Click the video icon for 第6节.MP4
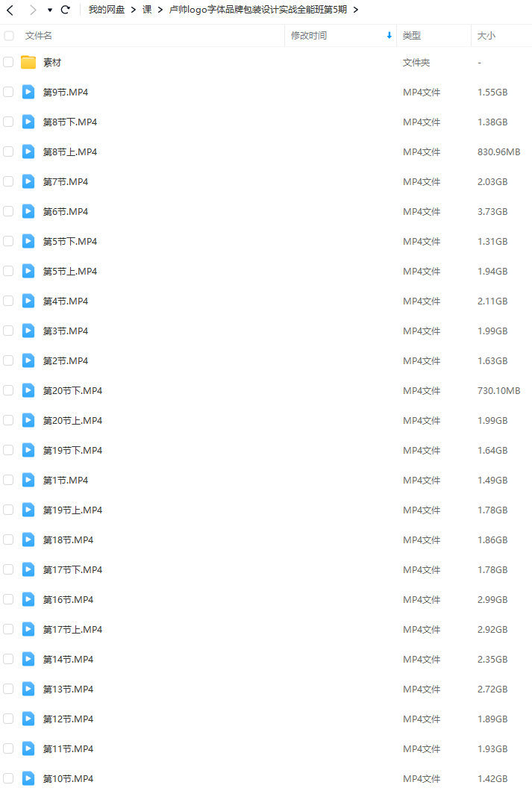Screen dimensions: 532x791 click(x=28, y=211)
